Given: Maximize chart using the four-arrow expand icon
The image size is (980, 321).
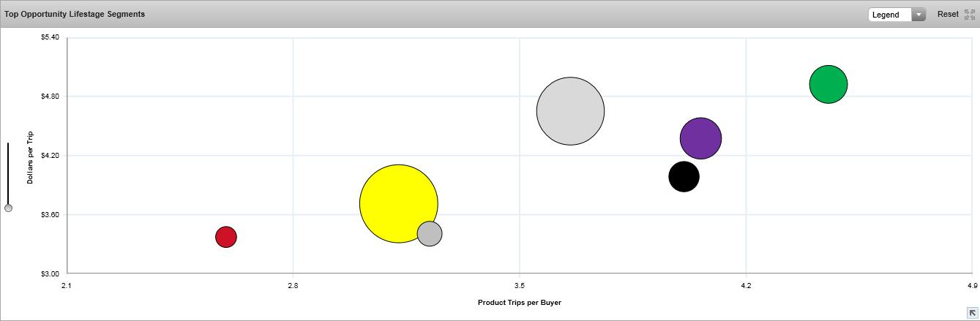Looking at the screenshot, I should [x=970, y=14].
